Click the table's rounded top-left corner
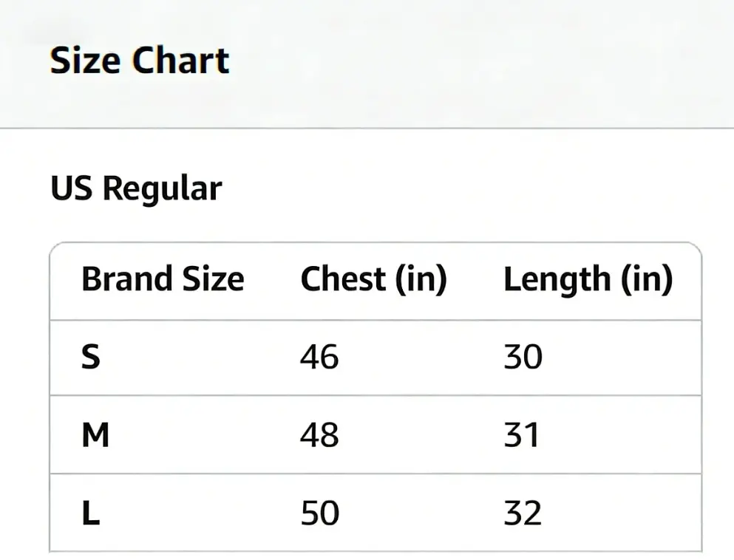Image resolution: width=734 pixels, height=560 pixels. click(54, 247)
